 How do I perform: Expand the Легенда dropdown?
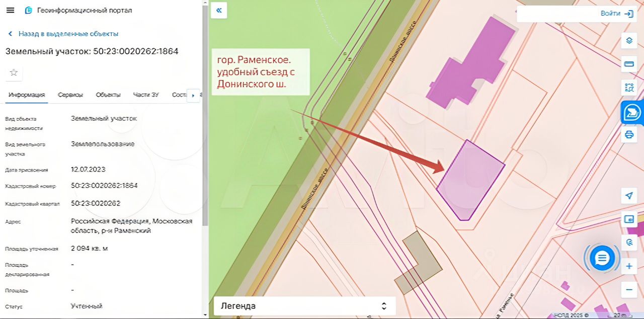click(x=304, y=306)
